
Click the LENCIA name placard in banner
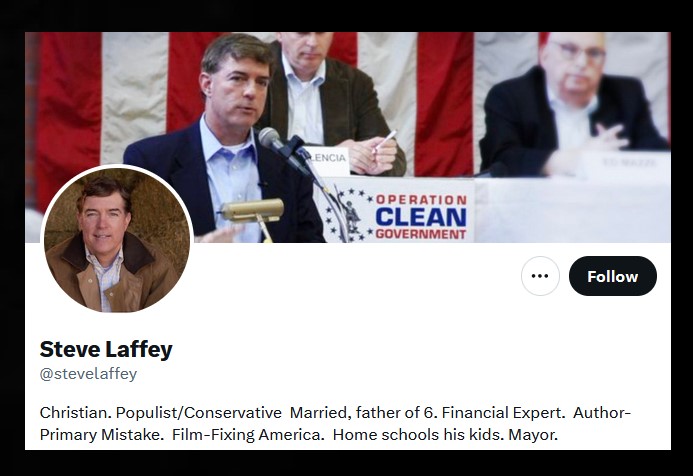click(328, 160)
